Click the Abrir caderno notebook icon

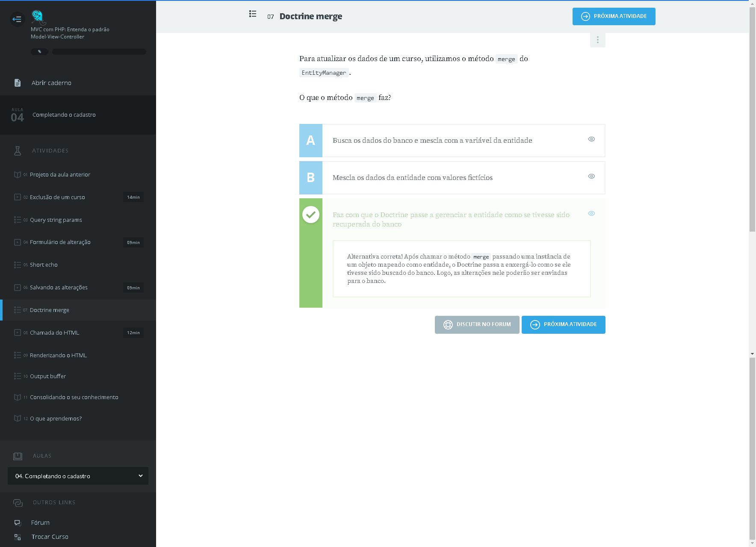point(18,83)
